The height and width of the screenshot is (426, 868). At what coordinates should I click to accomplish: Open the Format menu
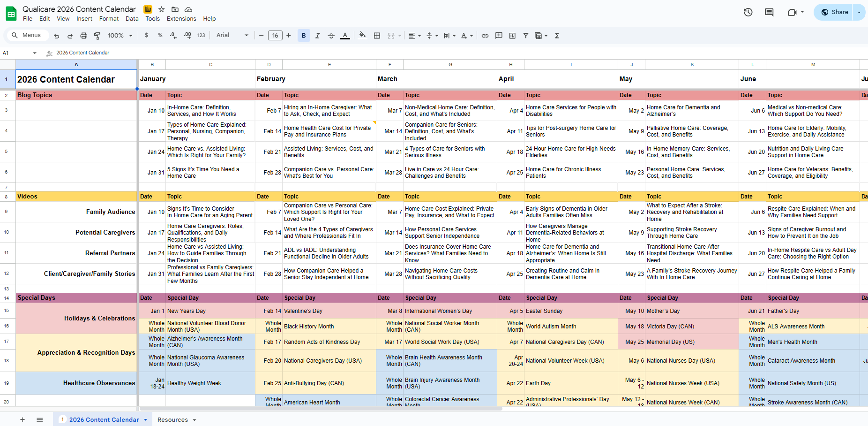click(109, 19)
